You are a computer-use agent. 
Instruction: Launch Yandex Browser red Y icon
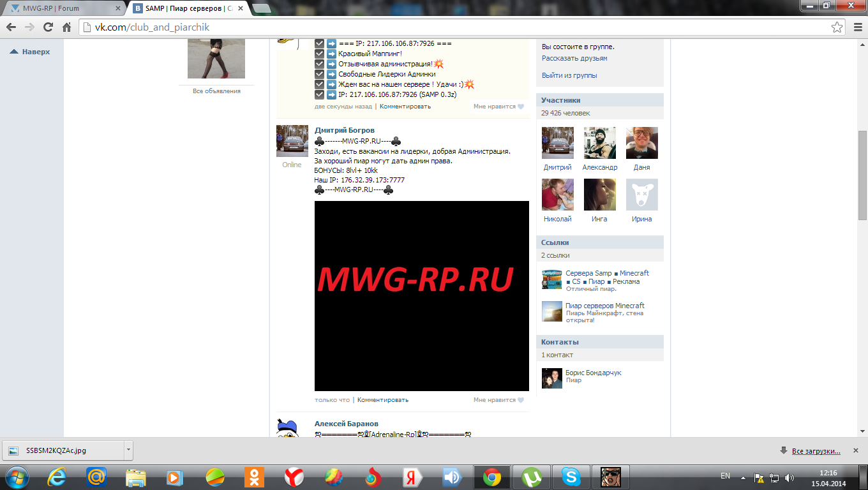294,477
